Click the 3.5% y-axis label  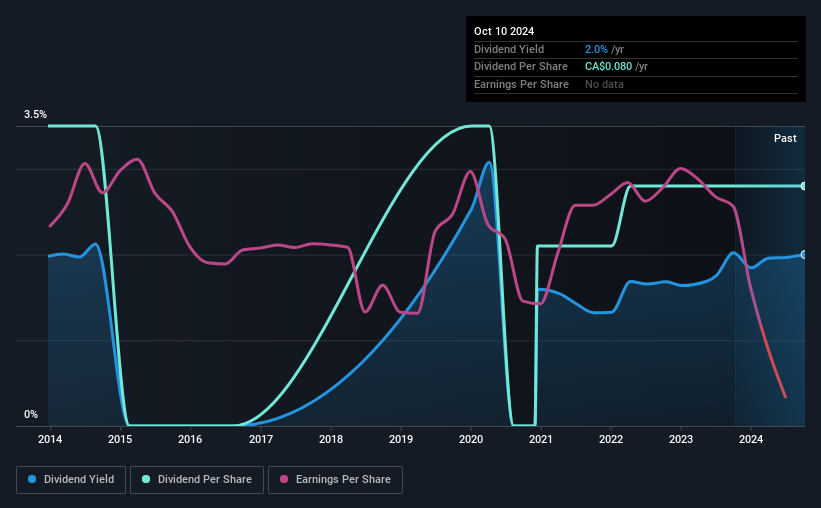pos(35,114)
